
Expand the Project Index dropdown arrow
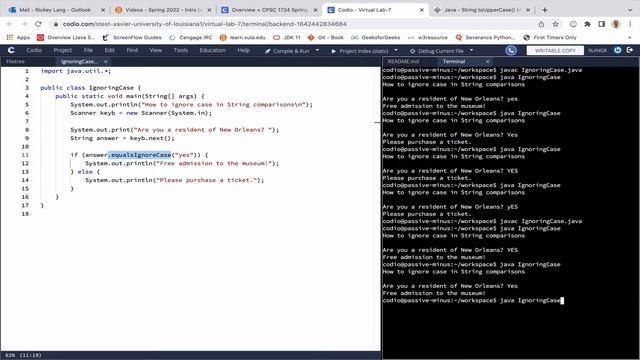[x=396, y=51]
